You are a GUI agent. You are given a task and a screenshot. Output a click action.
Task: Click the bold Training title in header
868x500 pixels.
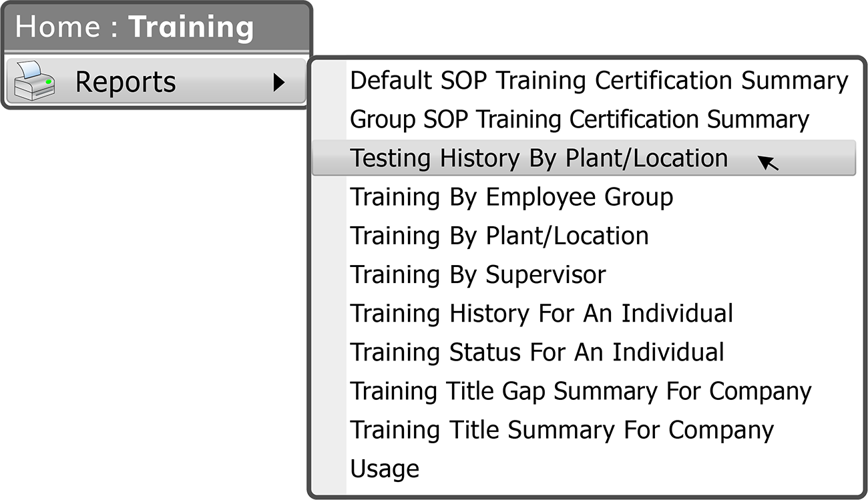[191, 27]
